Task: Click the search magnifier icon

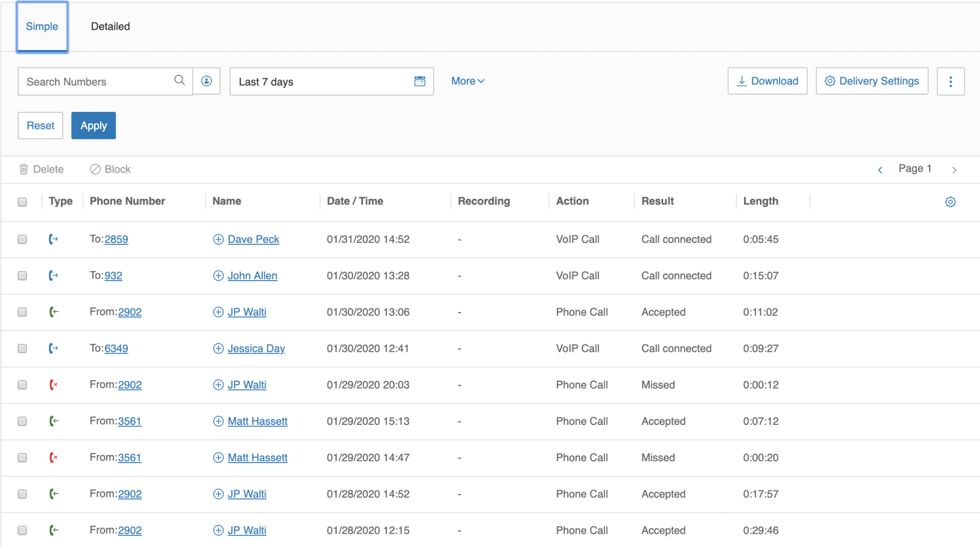Action: (x=179, y=80)
